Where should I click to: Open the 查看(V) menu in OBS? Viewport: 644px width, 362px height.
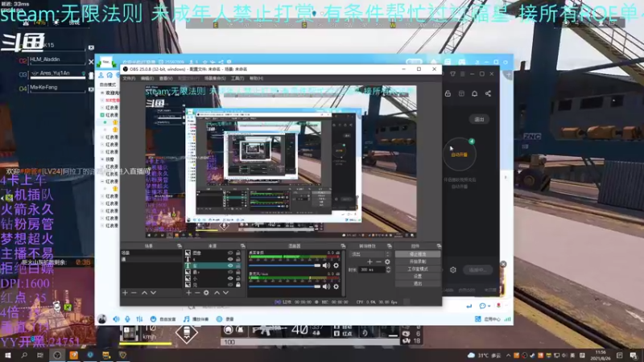(166, 78)
